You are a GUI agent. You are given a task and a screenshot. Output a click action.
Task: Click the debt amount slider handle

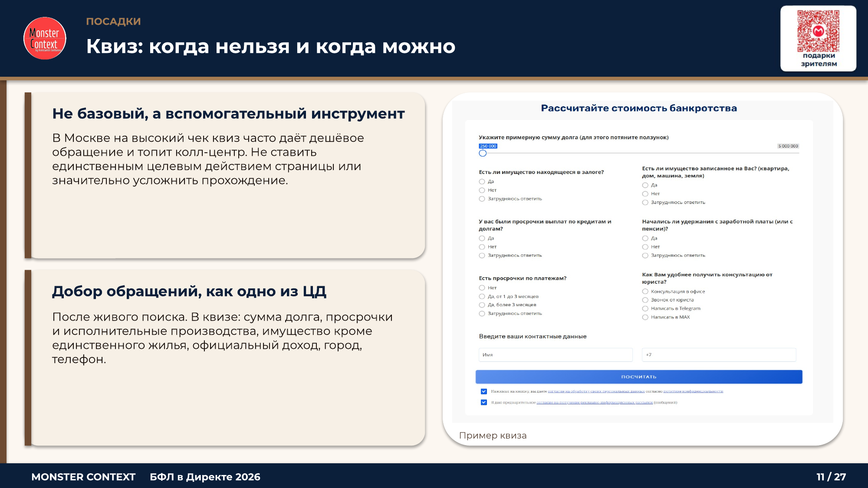click(x=483, y=153)
